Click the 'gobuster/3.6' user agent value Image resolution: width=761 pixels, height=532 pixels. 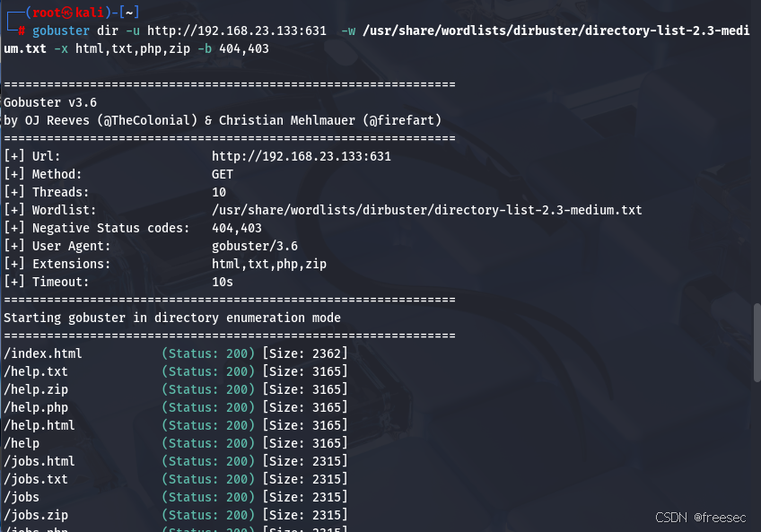[x=255, y=246]
